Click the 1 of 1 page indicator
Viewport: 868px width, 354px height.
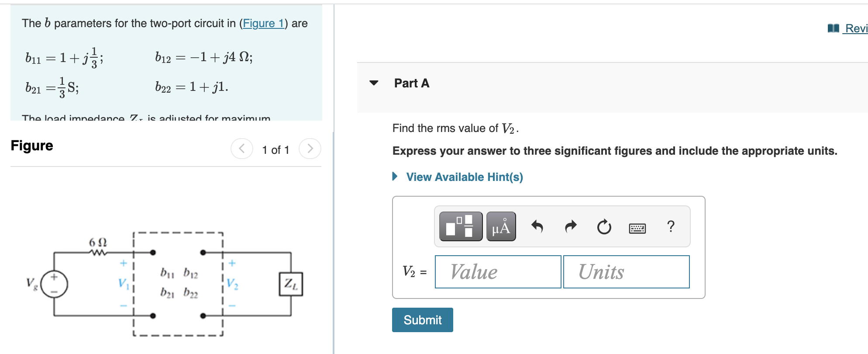276,149
